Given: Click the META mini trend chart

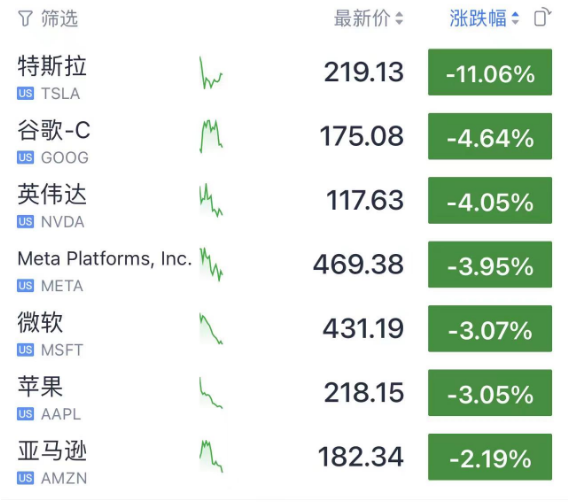Looking at the screenshot, I should tap(211, 264).
